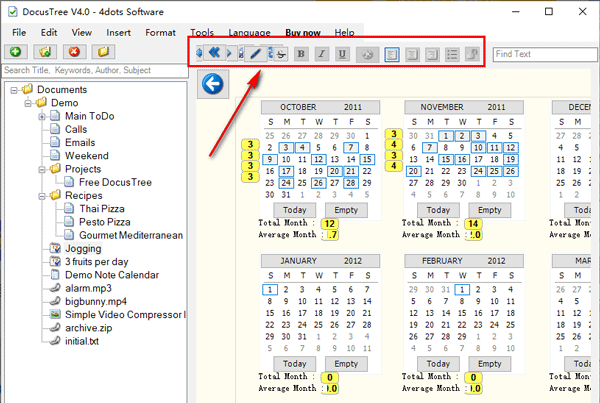Click the plain yellow folder toolbar icon
The image size is (600, 403).
pos(103,51)
